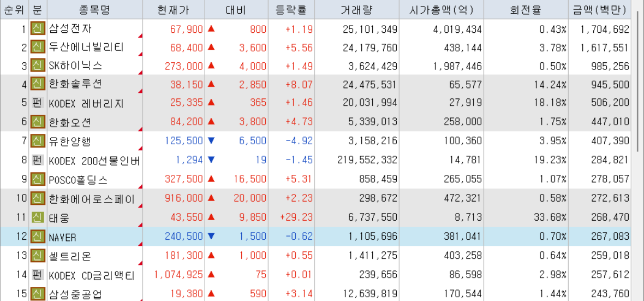Viewport: 644px width, 301px height.
Task: Select the 유한양행 stock name
Action: pos(70,141)
